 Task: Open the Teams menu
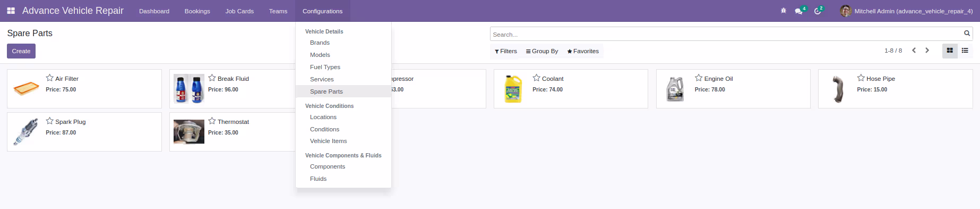click(278, 11)
